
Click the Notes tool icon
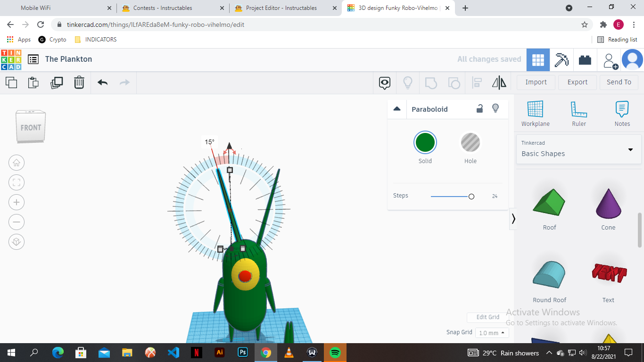(622, 113)
